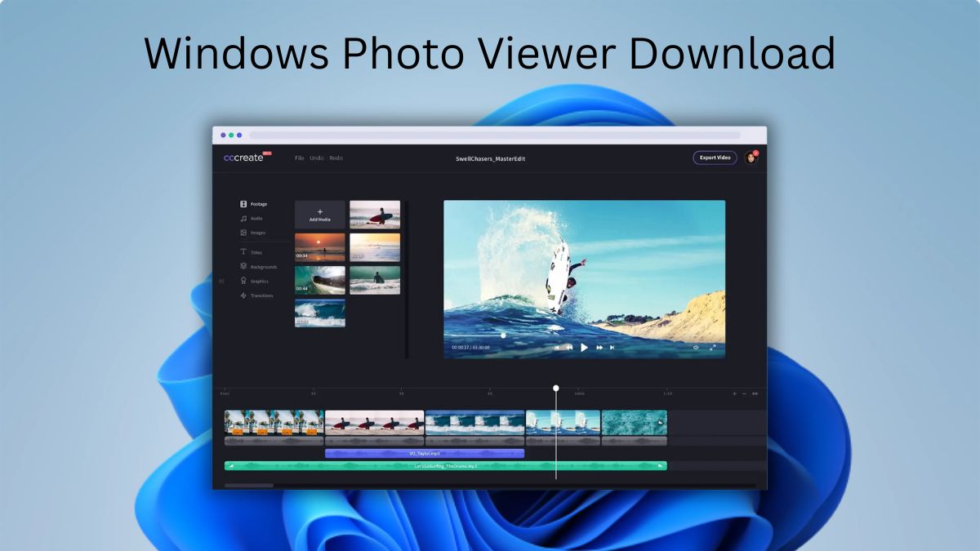
Task: Click the timeline horizontal scrollbar
Action: pos(249,485)
